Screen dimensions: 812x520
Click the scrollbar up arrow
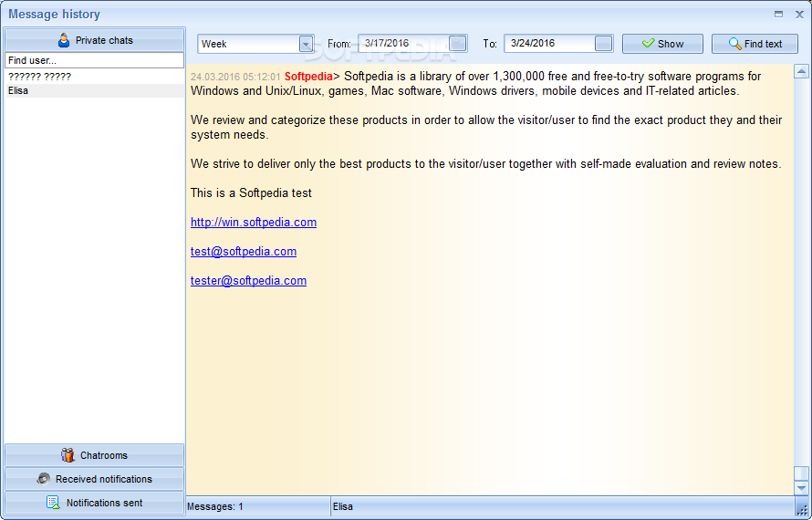click(801, 71)
